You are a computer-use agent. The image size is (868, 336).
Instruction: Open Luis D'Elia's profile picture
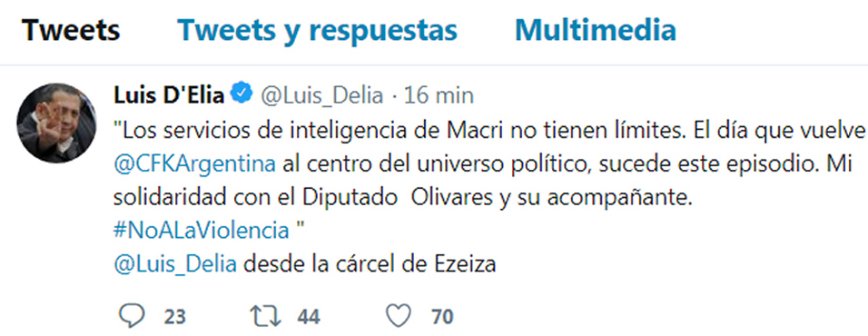pyautogui.click(x=53, y=123)
